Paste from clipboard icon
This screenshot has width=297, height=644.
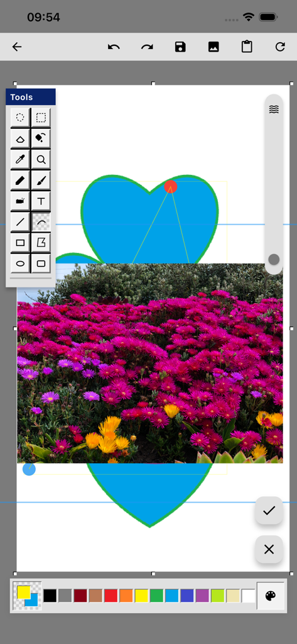click(247, 47)
